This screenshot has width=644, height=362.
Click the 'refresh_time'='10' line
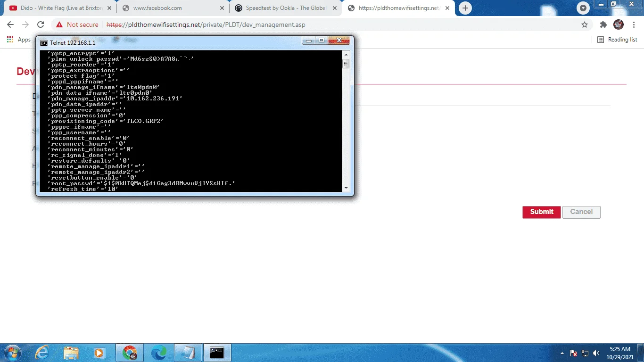83,189
